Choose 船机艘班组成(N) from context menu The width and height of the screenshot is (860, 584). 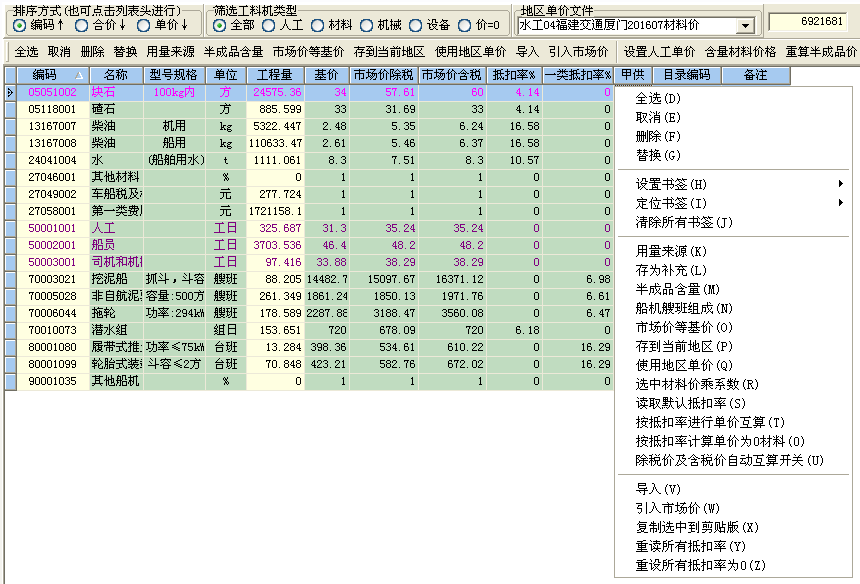[684, 308]
